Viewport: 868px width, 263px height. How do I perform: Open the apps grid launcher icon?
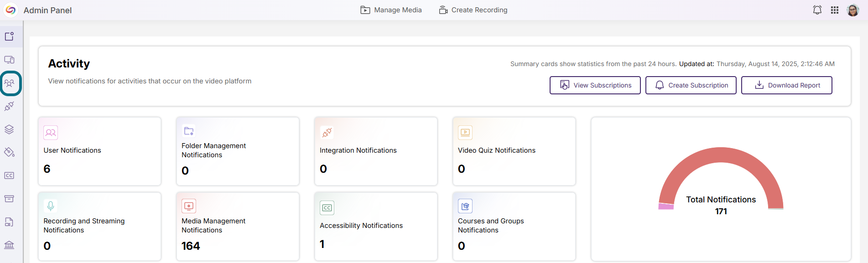coord(834,10)
